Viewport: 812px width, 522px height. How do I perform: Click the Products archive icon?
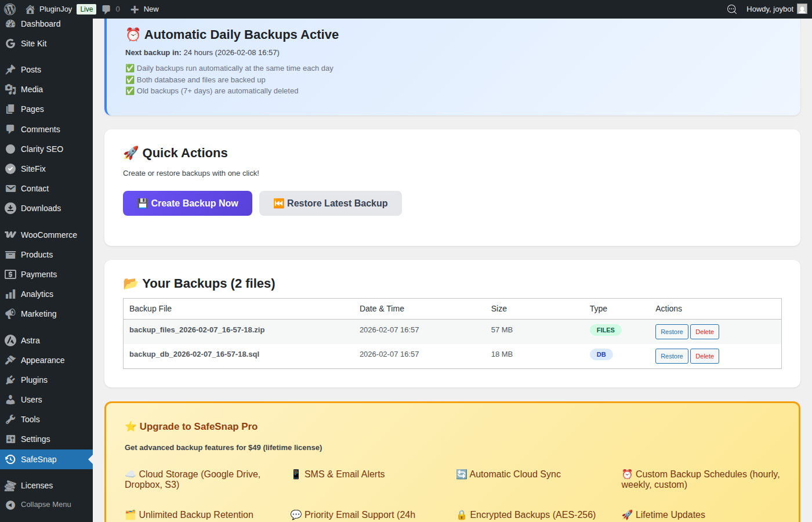tap(10, 255)
